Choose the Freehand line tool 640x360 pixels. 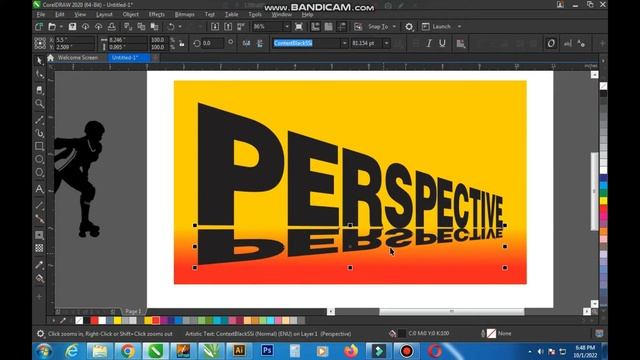click(39, 120)
